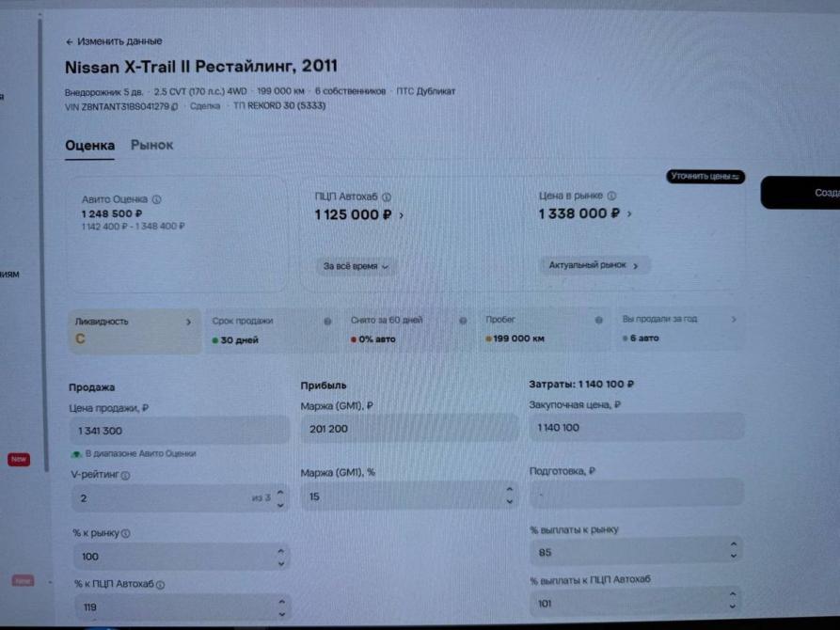The height and width of the screenshot is (630, 840).
Task: Open the Вы продали за год card
Action: [x=679, y=329]
